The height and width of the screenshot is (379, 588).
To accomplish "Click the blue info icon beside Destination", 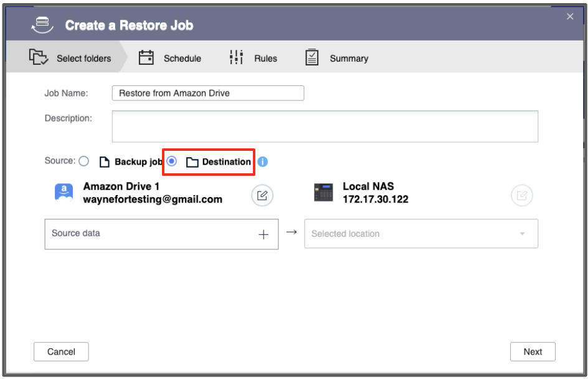I will (263, 162).
